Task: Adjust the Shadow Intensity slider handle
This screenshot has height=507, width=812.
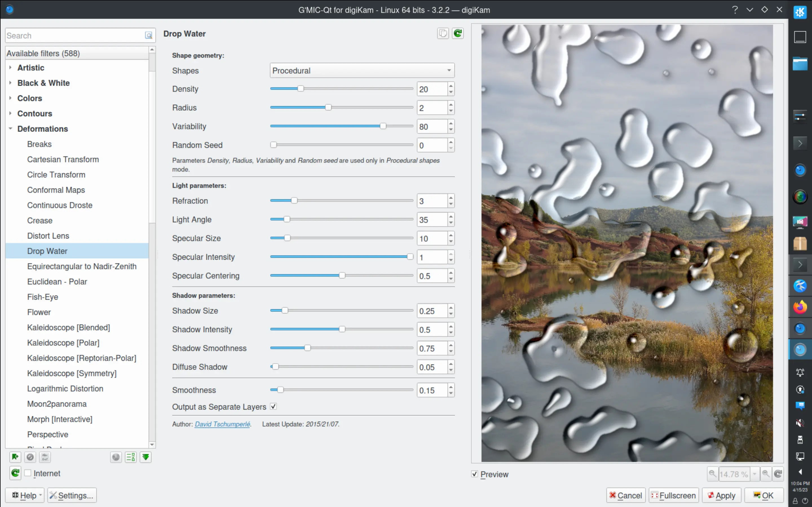Action: click(342, 329)
